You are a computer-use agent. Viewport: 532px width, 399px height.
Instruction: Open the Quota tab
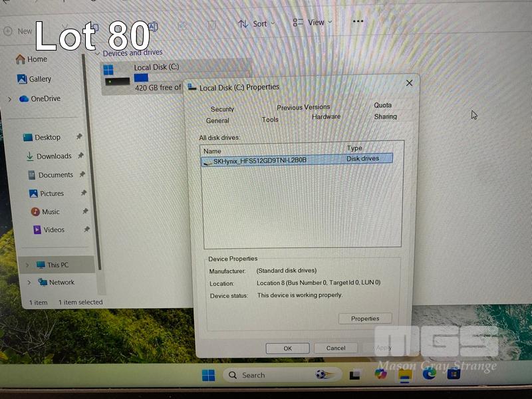click(x=383, y=105)
